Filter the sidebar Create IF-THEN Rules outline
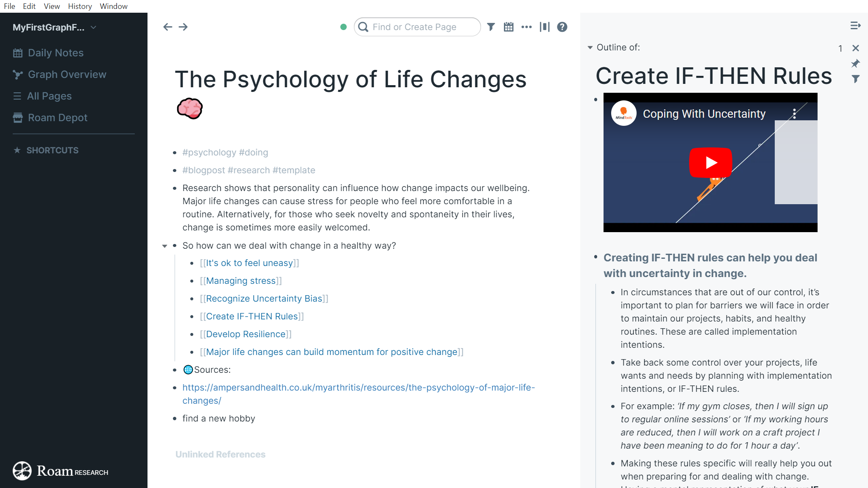868x488 pixels. [856, 79]
